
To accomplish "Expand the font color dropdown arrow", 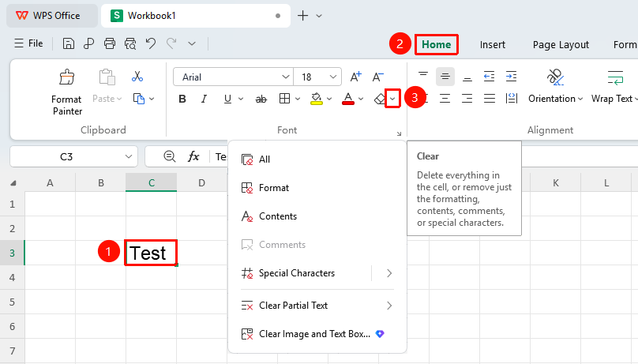I will [361, 99].
